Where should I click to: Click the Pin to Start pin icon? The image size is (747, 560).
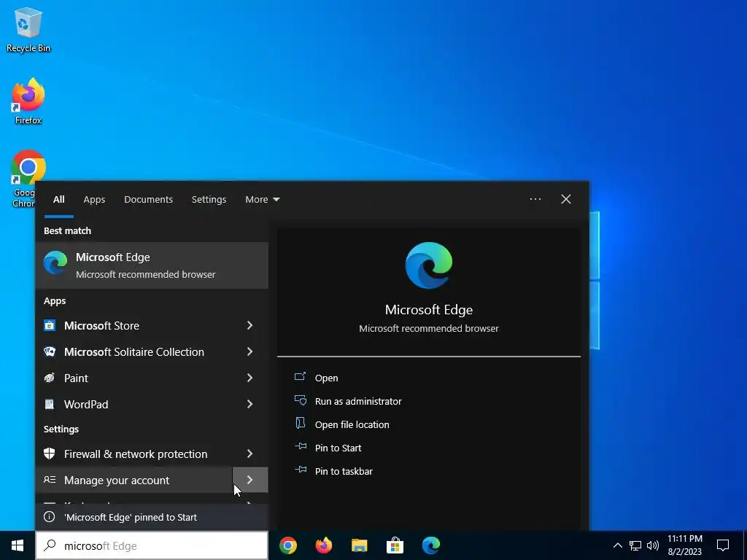300,446
